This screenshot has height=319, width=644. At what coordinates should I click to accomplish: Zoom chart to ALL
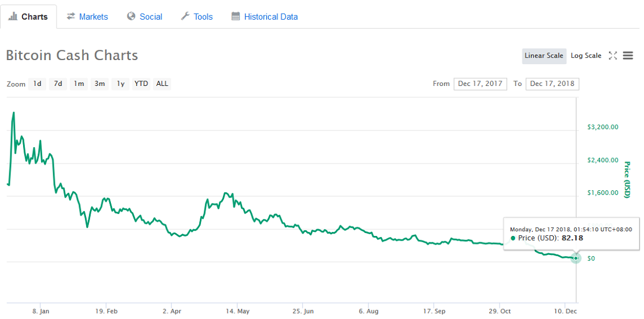point(162,84)
